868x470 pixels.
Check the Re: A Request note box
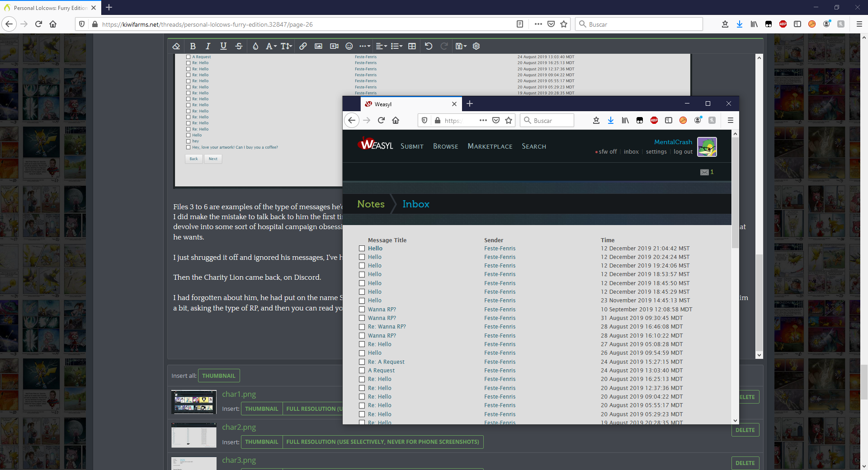click(362, 362)
